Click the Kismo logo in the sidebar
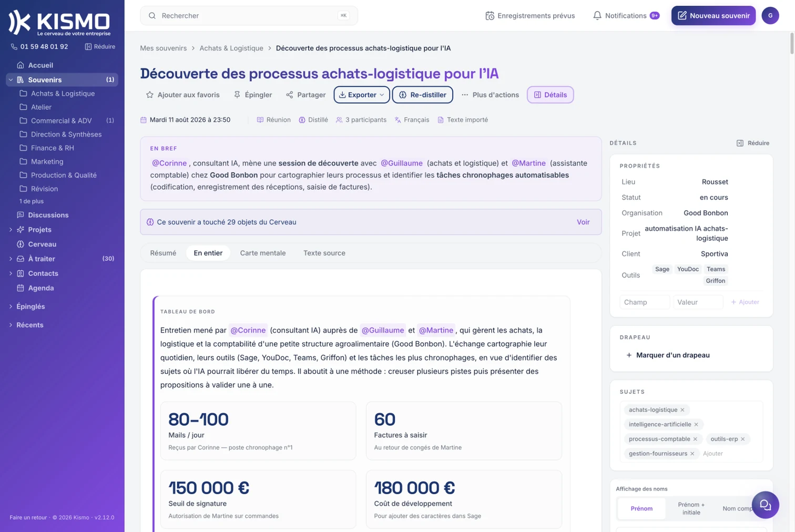Screen dimensions: 795x532 point(59,23)
